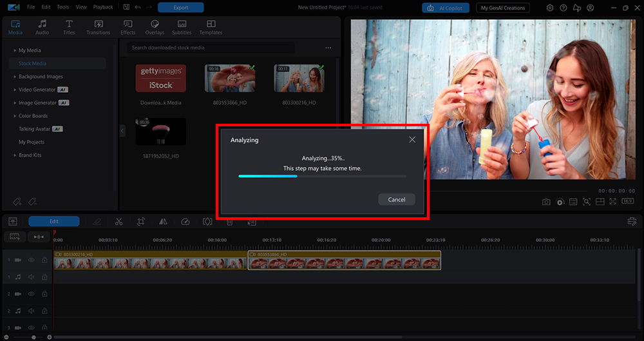644x341 pixels.
Task: Close the Analyzing dialog with the X
Action: pyautogui.click(x=412, y=140)
